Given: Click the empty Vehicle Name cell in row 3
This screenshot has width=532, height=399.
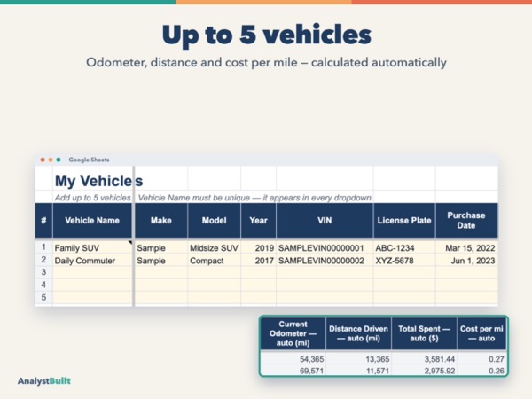Looking at the screenshot, I should click(x=92, y=272).
